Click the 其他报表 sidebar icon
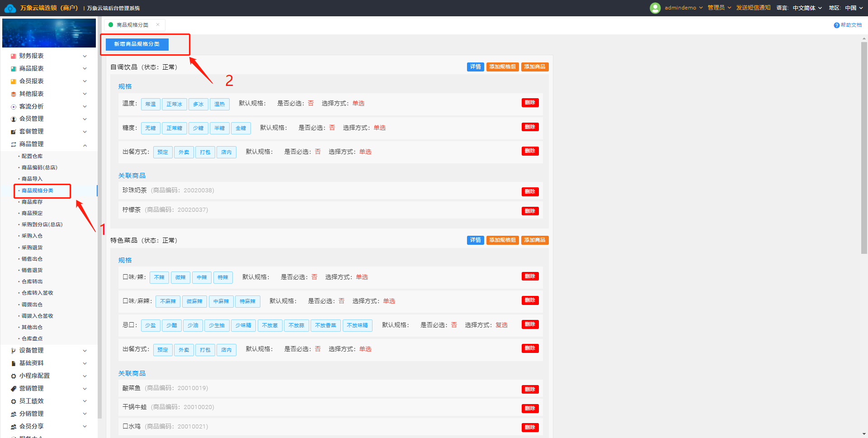Screen dimensions: 868x438 click(14, 94)
